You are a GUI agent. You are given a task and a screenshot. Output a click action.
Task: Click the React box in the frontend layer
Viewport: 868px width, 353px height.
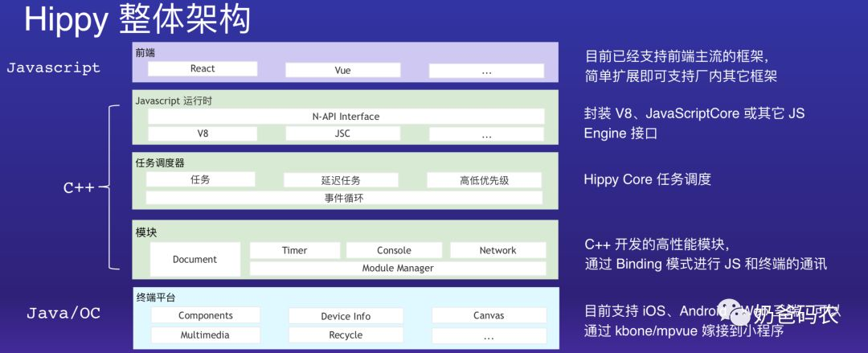(x=203, y=68)
